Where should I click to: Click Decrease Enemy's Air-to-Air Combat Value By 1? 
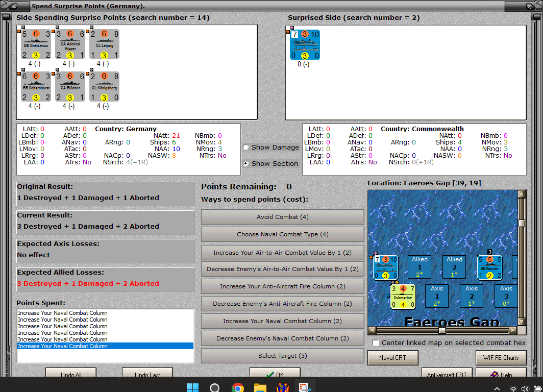coord(283,269)
